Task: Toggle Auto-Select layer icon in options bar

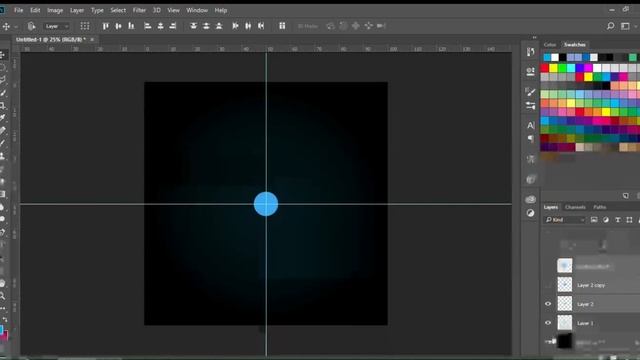Action: tap(31, 26)
